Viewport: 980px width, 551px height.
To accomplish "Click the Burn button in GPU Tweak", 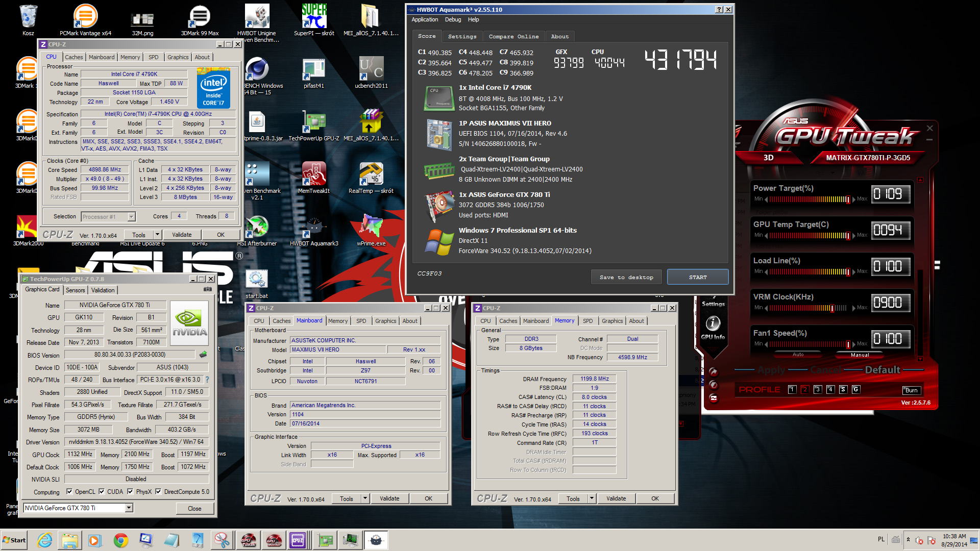I will tap(912, 390).
